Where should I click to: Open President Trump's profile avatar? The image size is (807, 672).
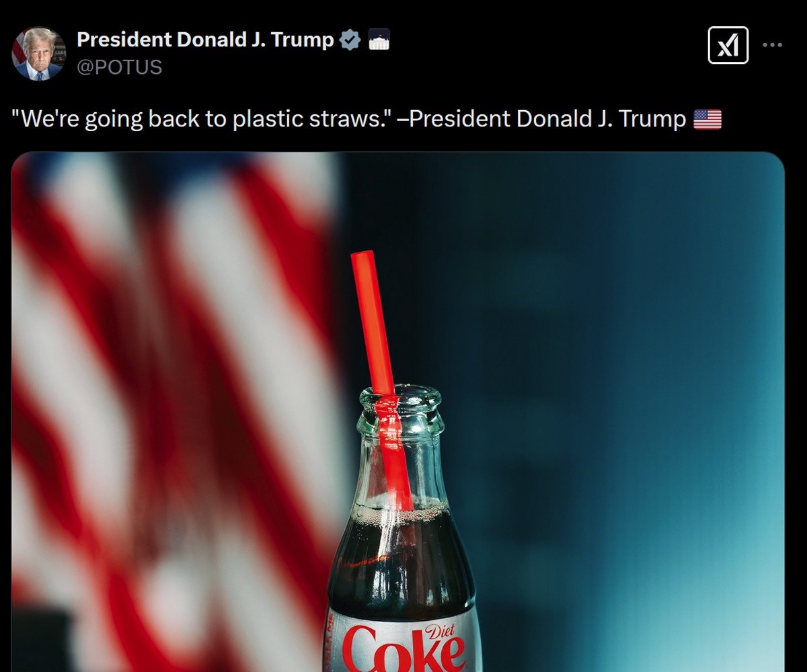39,54
